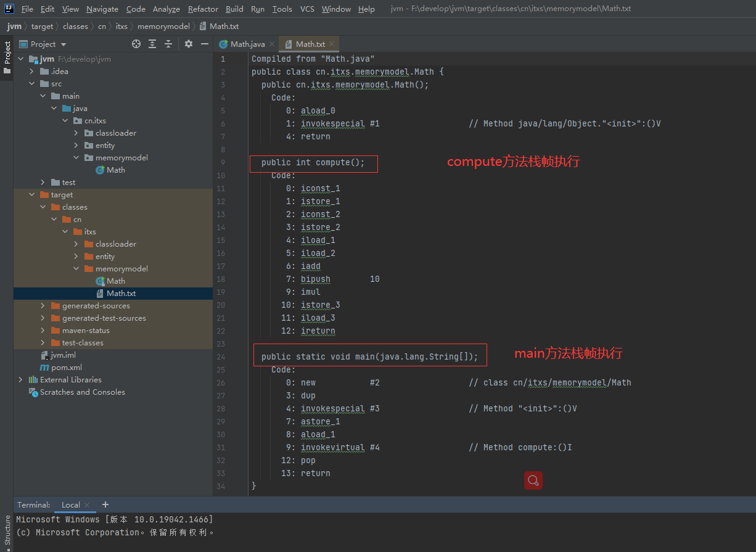Expand the External Libraries node

point(20,379)
